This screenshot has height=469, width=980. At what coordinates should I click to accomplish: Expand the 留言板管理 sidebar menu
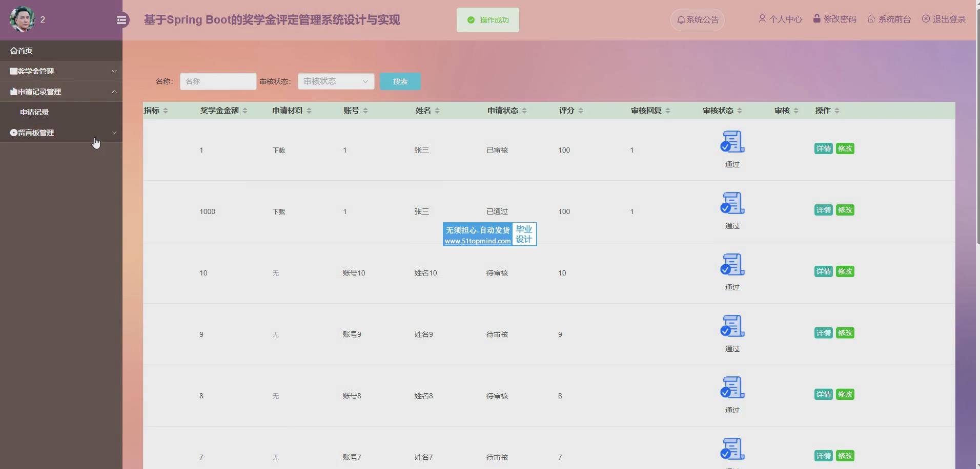[61, 133]
